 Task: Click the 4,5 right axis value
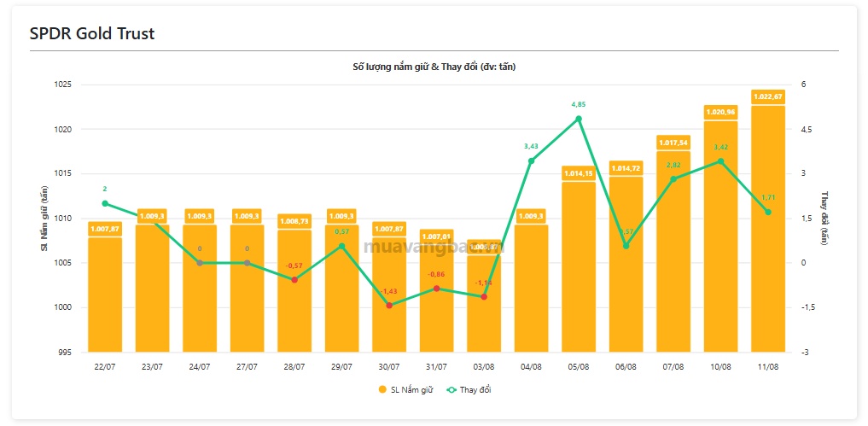click(806, 129)
